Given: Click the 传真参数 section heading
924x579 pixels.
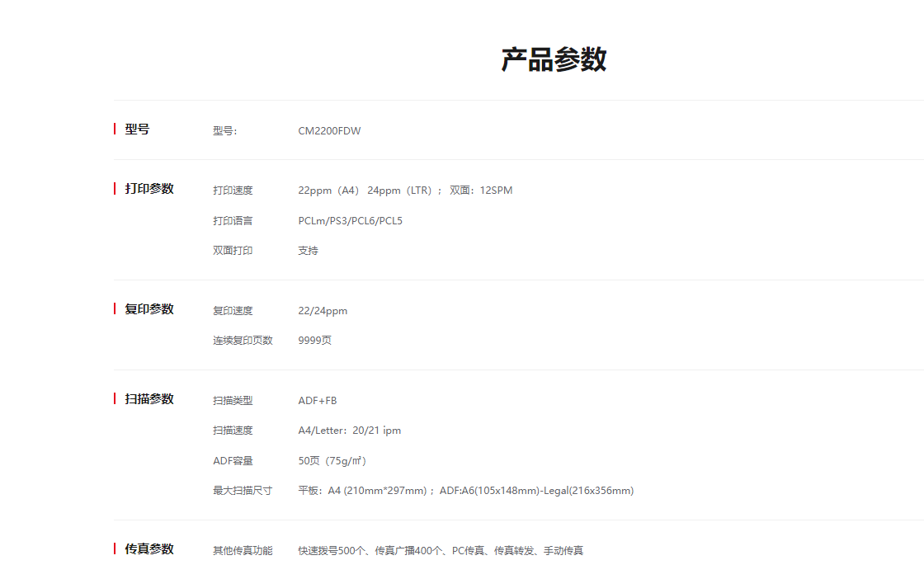Looking at the screenshot, I should tap(149, 549).
